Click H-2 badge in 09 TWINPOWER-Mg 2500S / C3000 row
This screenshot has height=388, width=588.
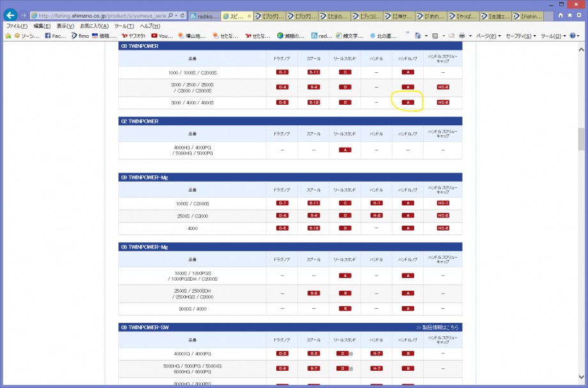(x=376, y=215)
